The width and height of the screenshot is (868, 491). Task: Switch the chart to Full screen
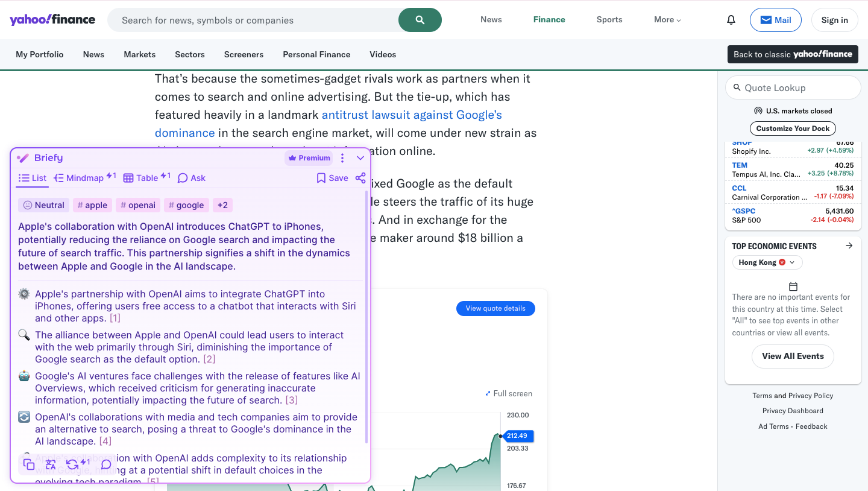click(x=509, y=393)
